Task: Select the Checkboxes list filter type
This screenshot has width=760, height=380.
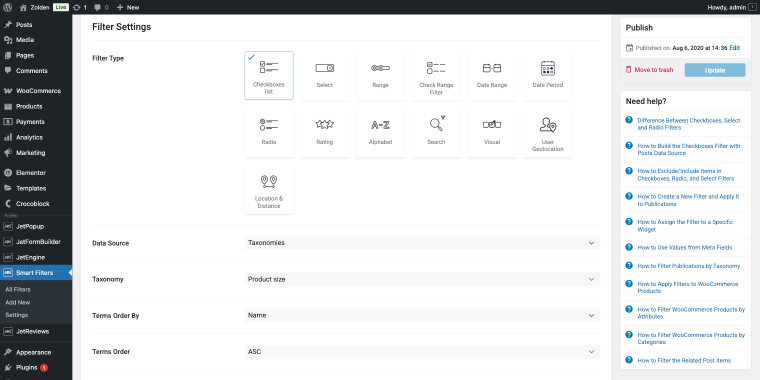Action: click(269, 76)
